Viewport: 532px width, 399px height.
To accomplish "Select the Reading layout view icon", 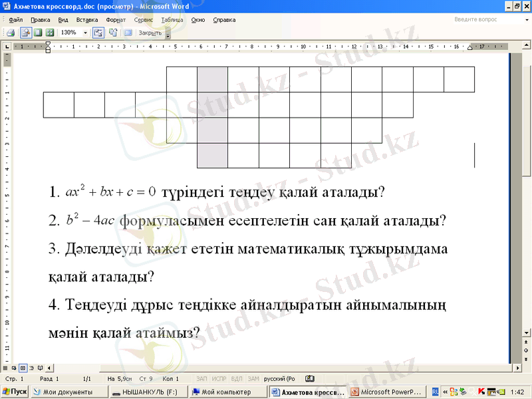I will click(40, 367).
